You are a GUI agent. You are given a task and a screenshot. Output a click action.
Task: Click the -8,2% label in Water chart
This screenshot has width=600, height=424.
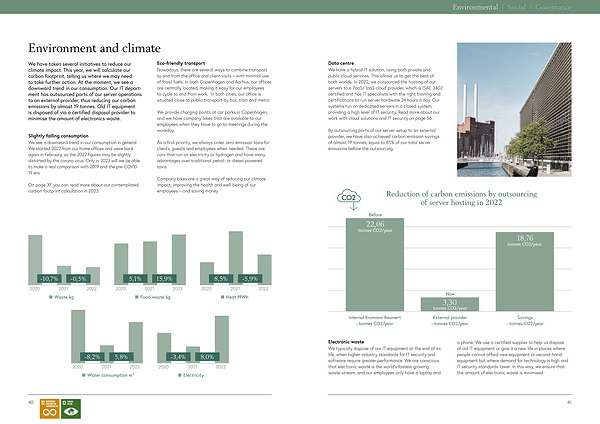coord(92,356)
